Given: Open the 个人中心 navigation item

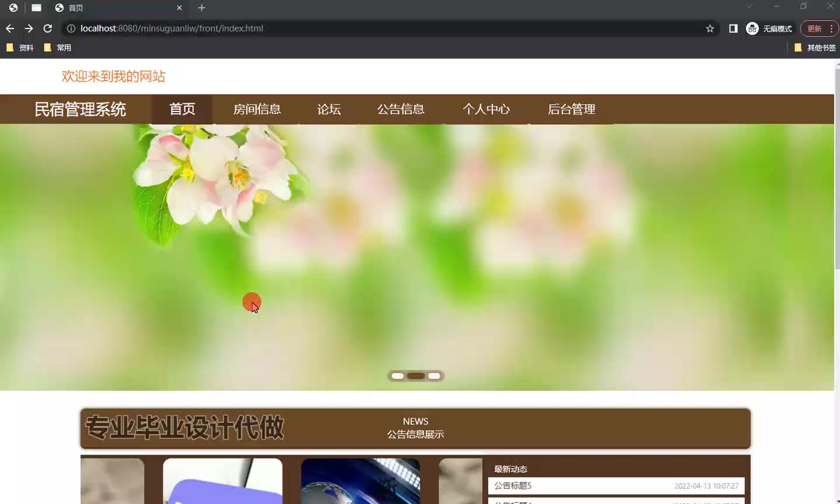Looking at the screenshot, I should coord(487,109).
